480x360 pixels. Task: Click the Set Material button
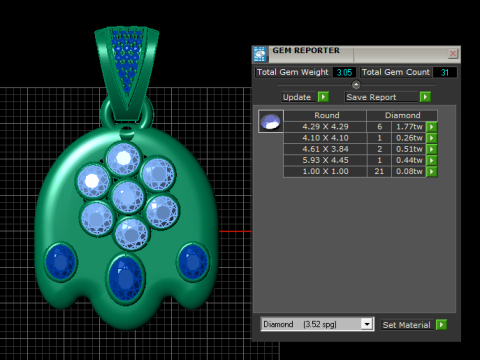coord(407,325)
